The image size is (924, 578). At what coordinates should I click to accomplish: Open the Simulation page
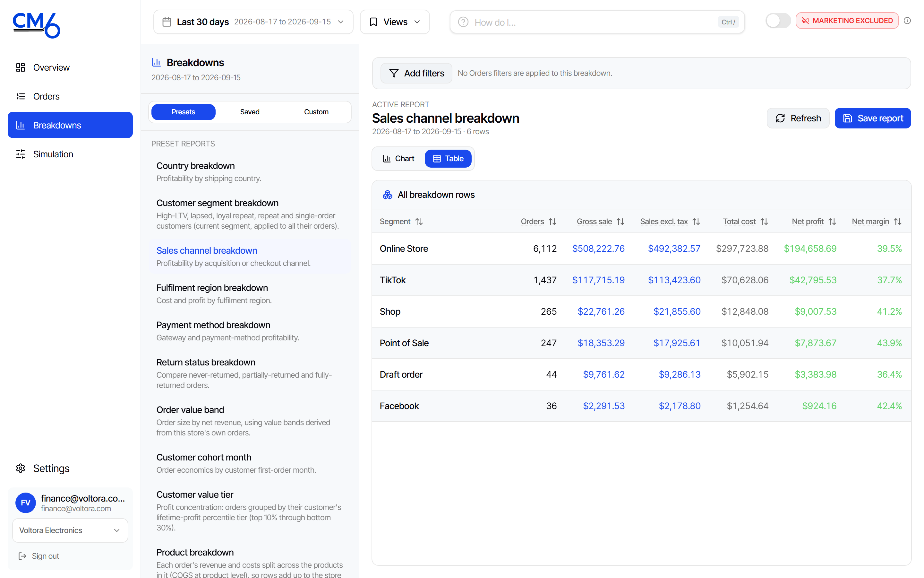(x=70, y=154)
